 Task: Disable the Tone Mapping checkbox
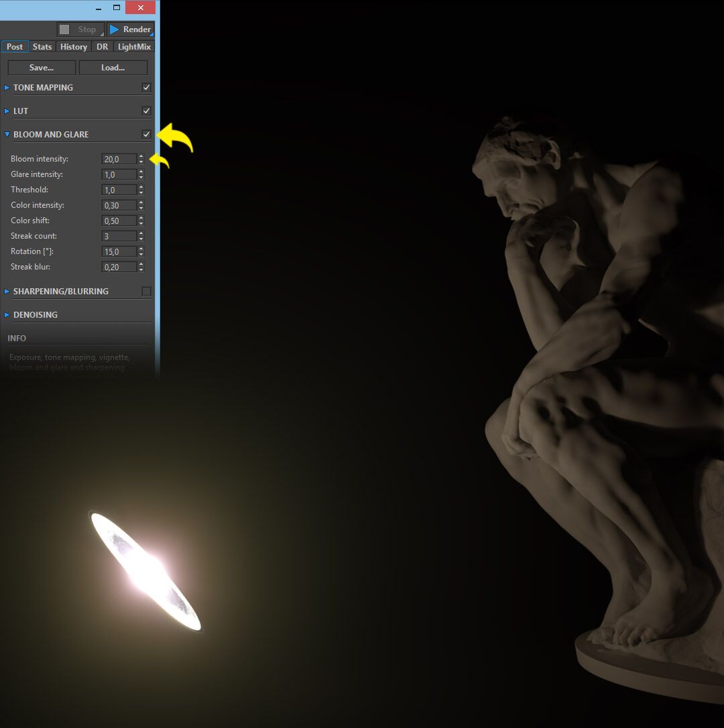click(x=146, y=87)
